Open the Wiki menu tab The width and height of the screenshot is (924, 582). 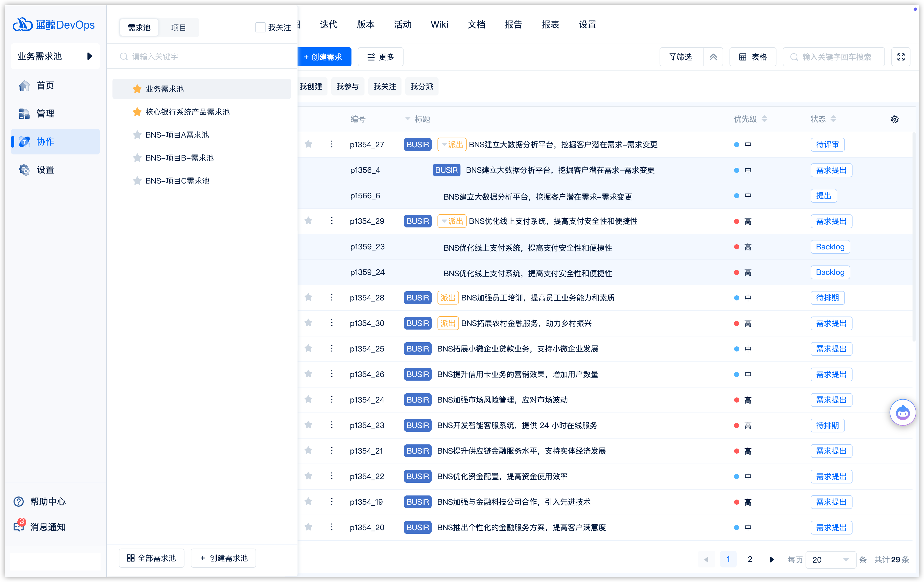(x=439, y=25)
